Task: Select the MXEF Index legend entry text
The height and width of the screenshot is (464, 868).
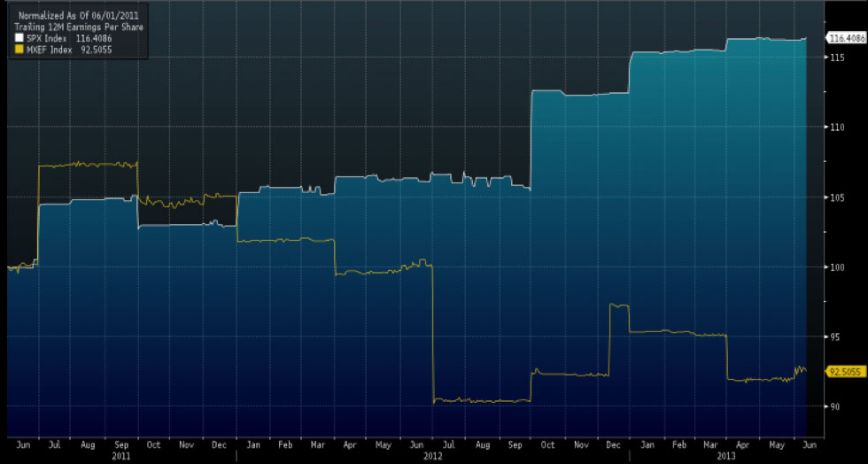Action: [x=49, y=50]
